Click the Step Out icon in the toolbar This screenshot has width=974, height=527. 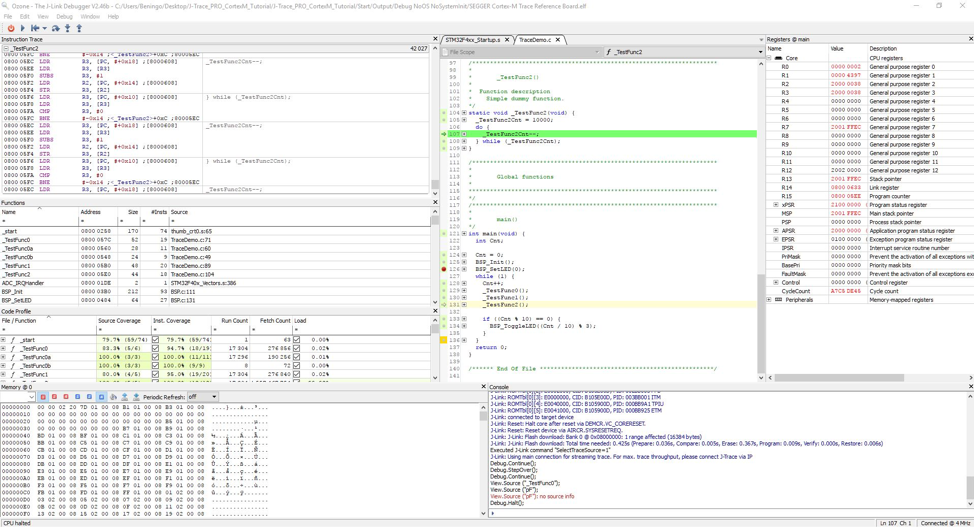79,28
